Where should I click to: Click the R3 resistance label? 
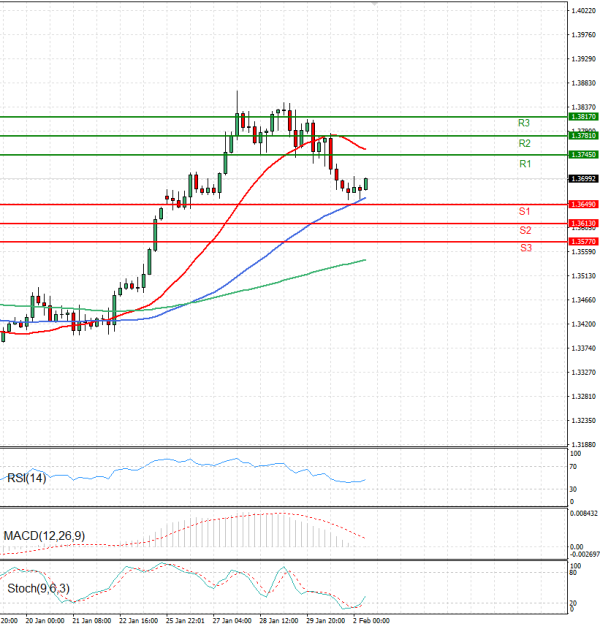click(523, 123)
